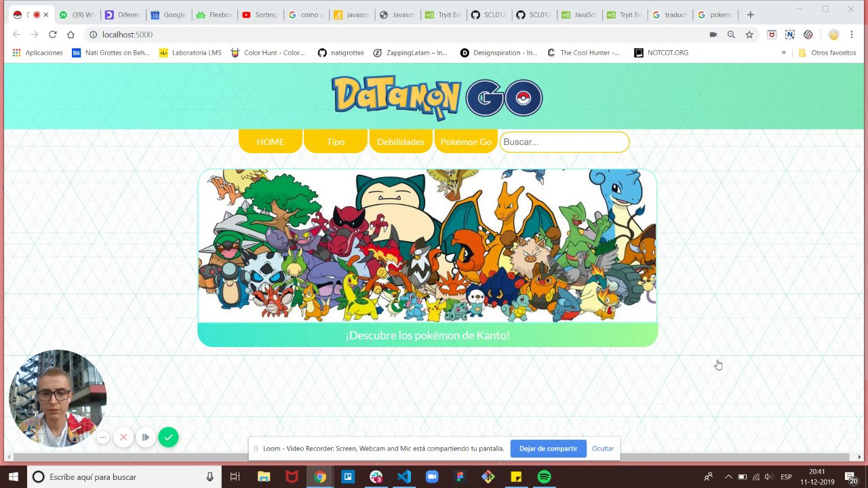Open the zoom magnifier icon in address bar
The image size is (868, 488).
tap(731, 35)
